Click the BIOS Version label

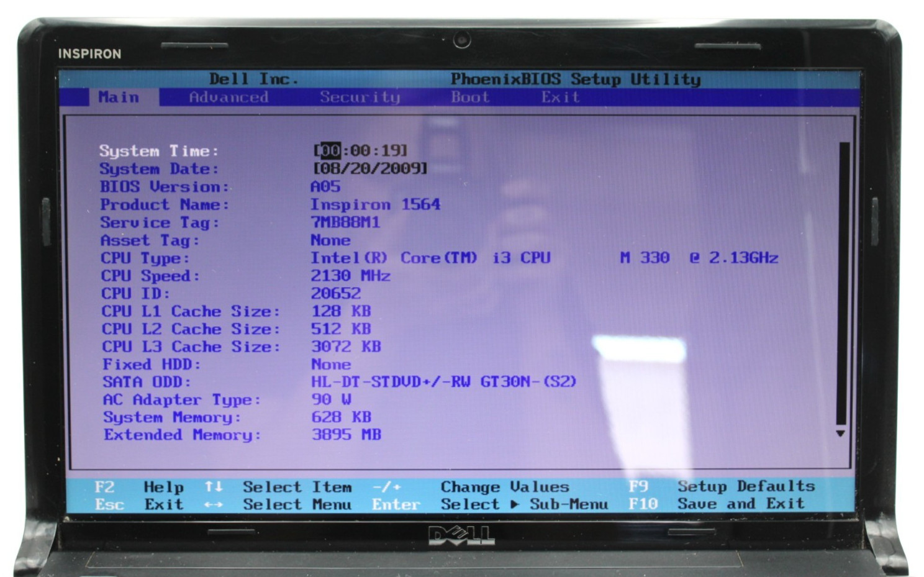(165, 187)
